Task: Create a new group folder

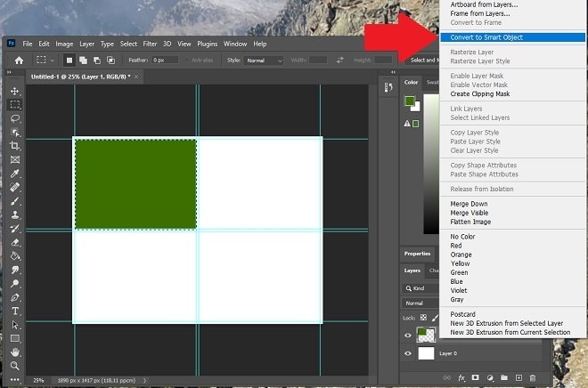Action: tap(504, 377)
